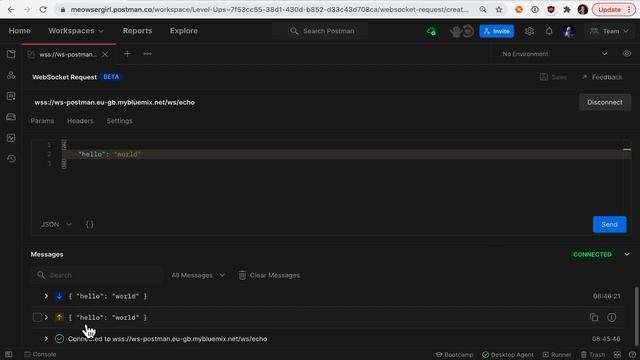Image resolution: width=640 pixels, height=360 pixels.
Task: Show info for the outgoing message
Action: pyautogui.click(x=611, y=317)
